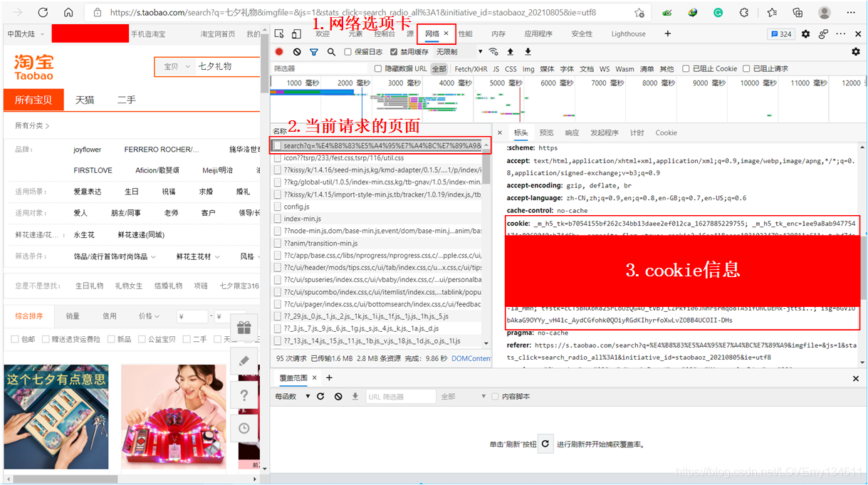868x485 pixels.
Task: Click the question mark help floating icon
Action: click(x=244, y=395)
